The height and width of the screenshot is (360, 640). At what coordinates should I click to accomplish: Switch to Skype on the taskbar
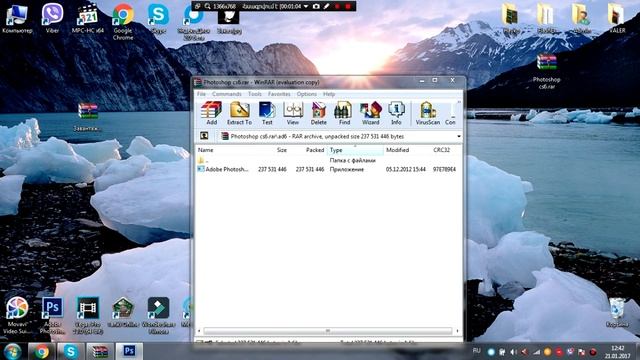[x=71, y=351]
